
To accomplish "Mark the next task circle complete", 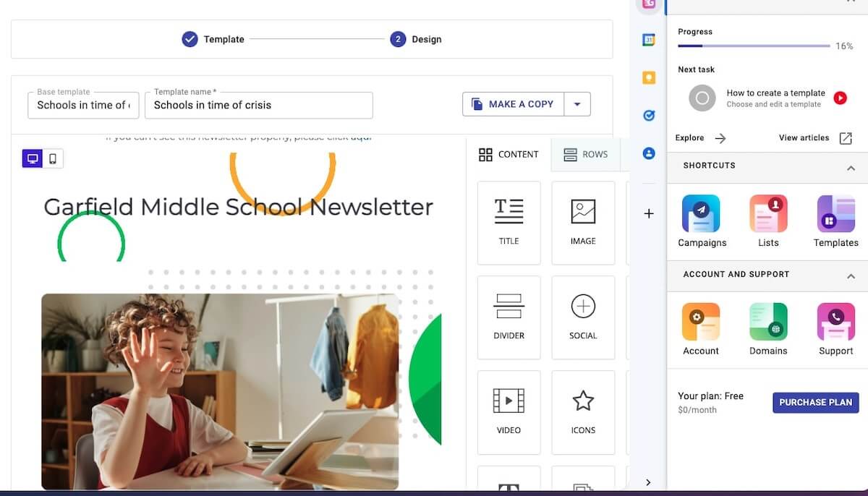I will point(702,98).
